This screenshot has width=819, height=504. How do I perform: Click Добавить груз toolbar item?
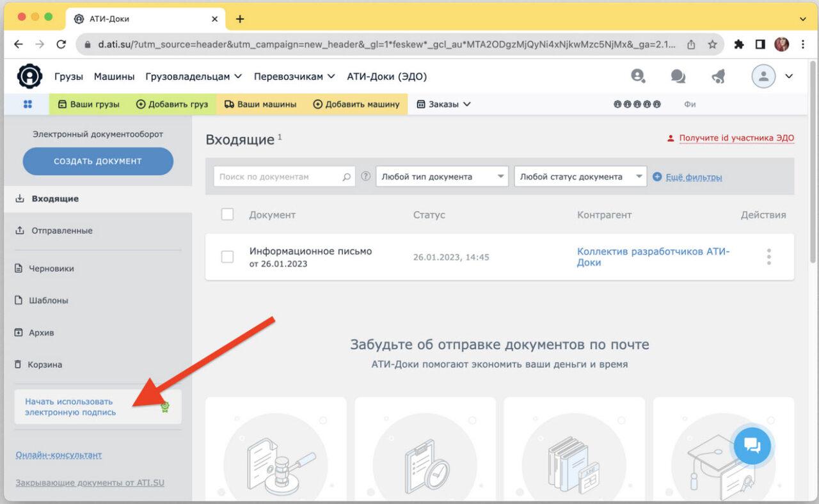tap(172, 104)
